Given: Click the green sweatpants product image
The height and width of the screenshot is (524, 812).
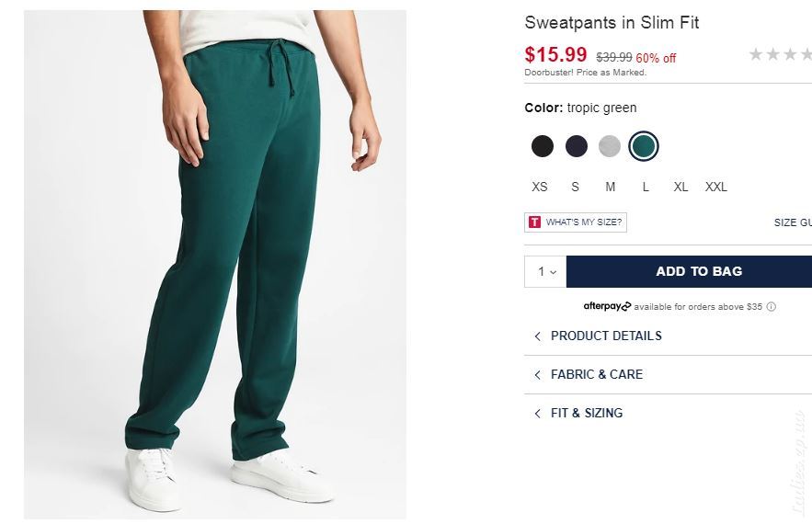Looking at the screenshot, I should [215, 264].
